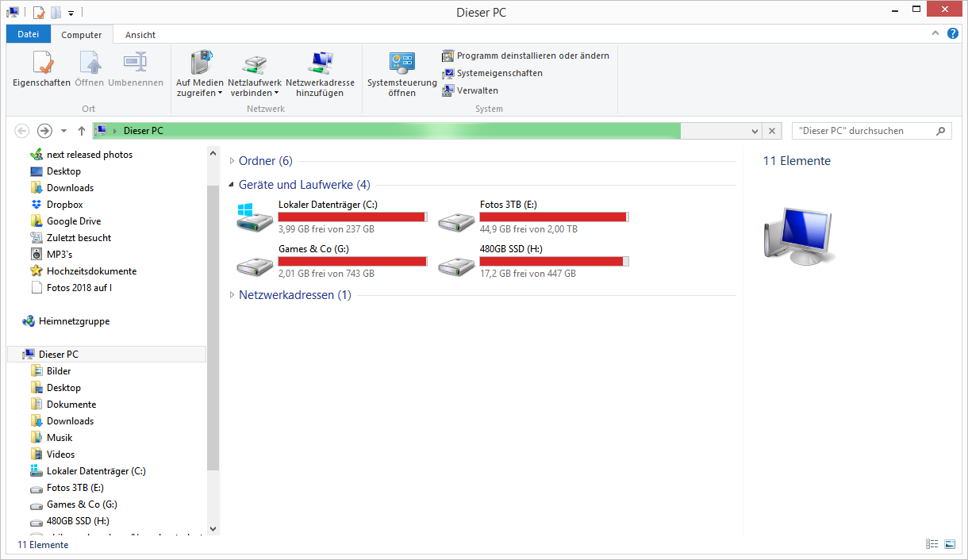Click the MP3's speaker icon
Viewport: 968px width, 560px height.
[x=36, y=255]
